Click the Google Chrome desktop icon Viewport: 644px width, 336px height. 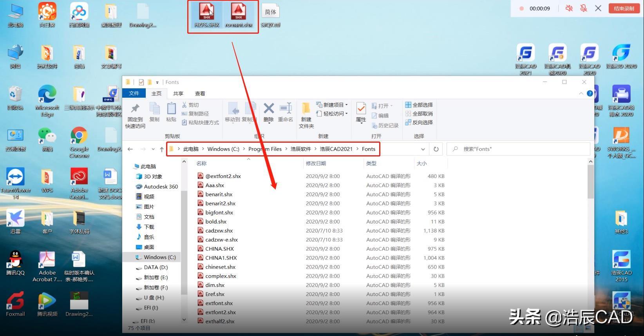pyautogui.click(x=79, y=142)
